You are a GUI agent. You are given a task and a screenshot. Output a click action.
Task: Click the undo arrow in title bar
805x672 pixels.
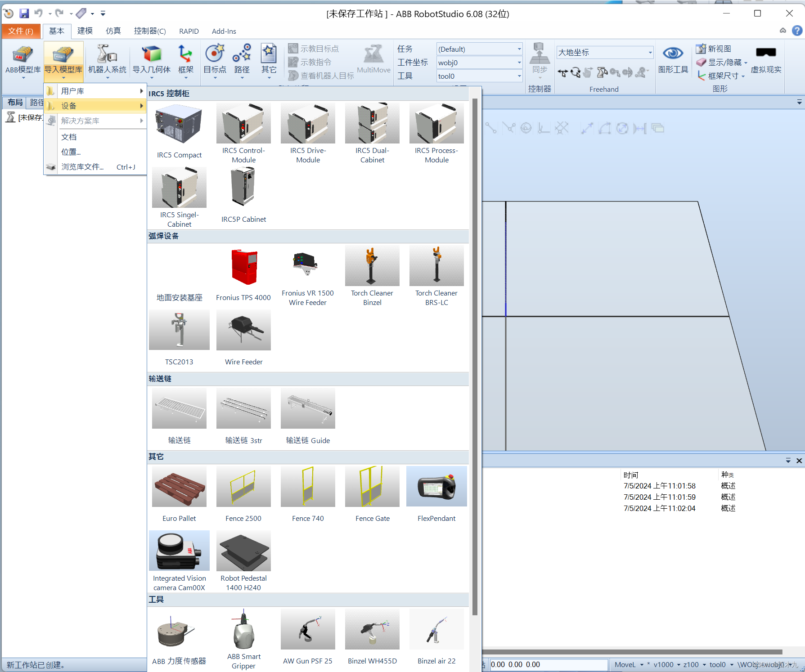(x=39, y=13)
